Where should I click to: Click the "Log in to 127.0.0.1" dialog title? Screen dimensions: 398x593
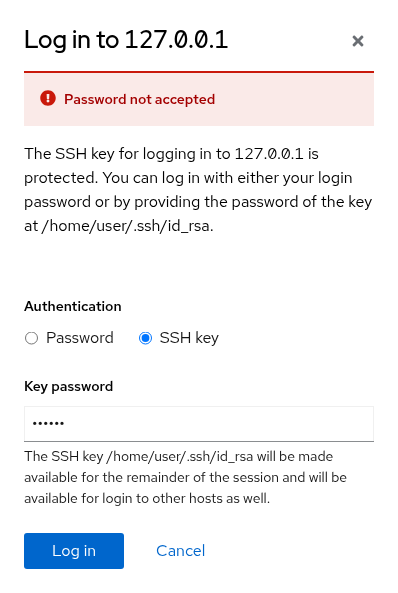point(126,40)
